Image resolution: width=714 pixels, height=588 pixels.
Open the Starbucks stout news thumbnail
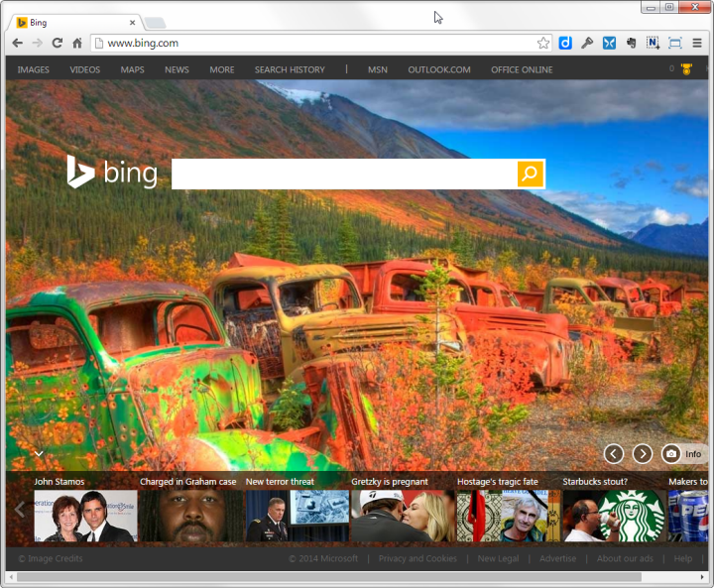614,516
